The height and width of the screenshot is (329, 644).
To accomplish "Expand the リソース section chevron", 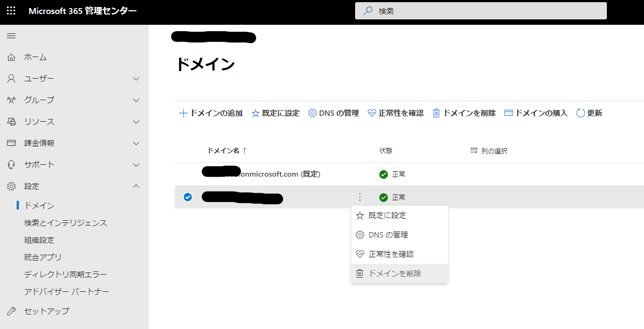I will click(x=136, y=122).
